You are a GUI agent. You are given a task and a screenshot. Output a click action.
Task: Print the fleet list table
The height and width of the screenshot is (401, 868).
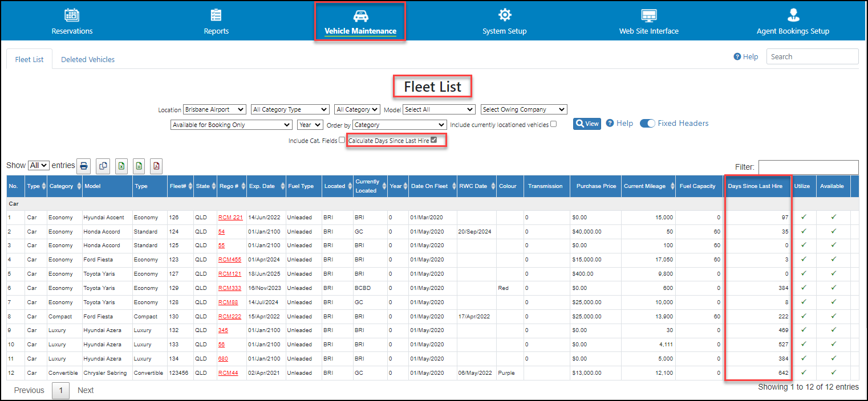[x=84, y=166]
